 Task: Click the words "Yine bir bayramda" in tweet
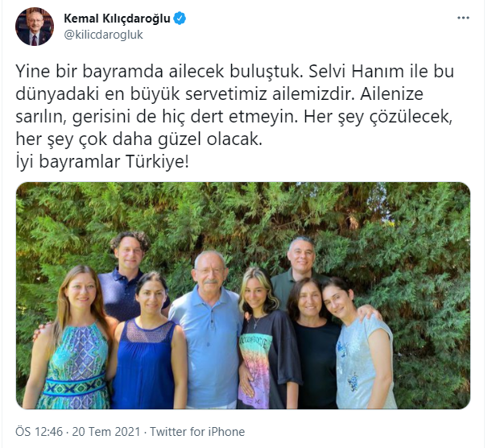[x=89, y=72]
